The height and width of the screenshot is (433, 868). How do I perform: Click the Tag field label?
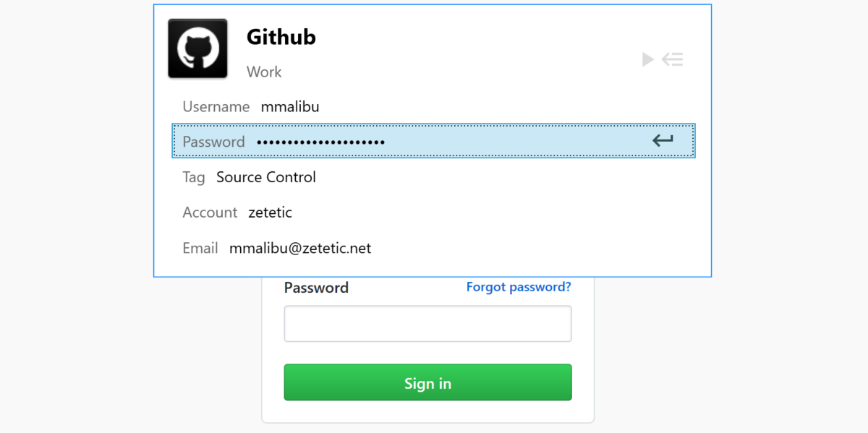[194, 177]
